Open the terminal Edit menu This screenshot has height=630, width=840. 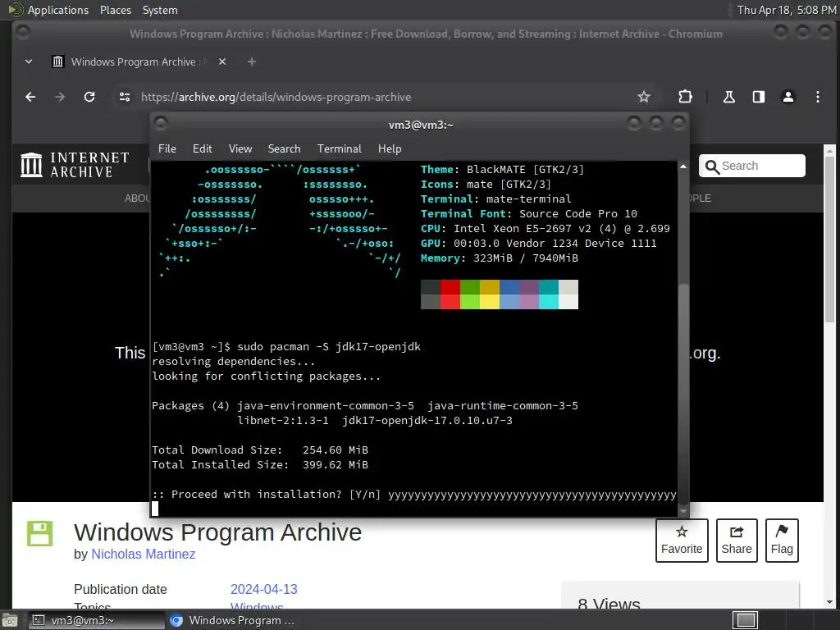(203, 149)
